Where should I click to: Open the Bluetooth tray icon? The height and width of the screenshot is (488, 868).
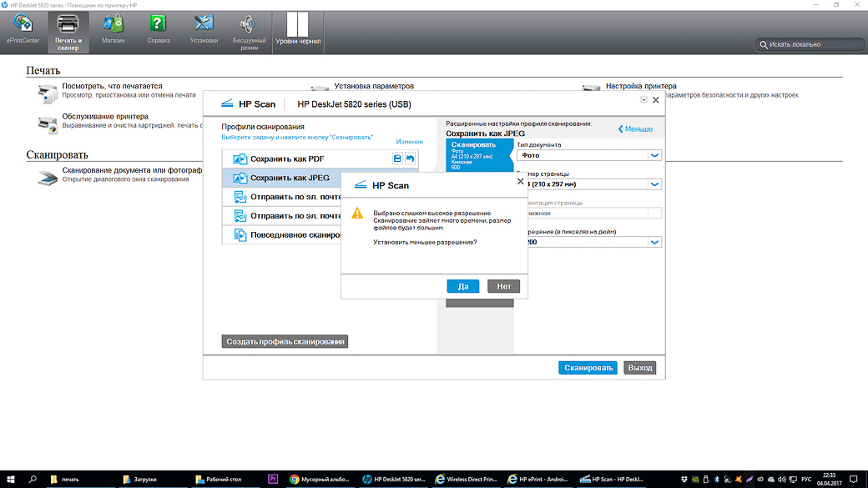[x=716, y=479]
